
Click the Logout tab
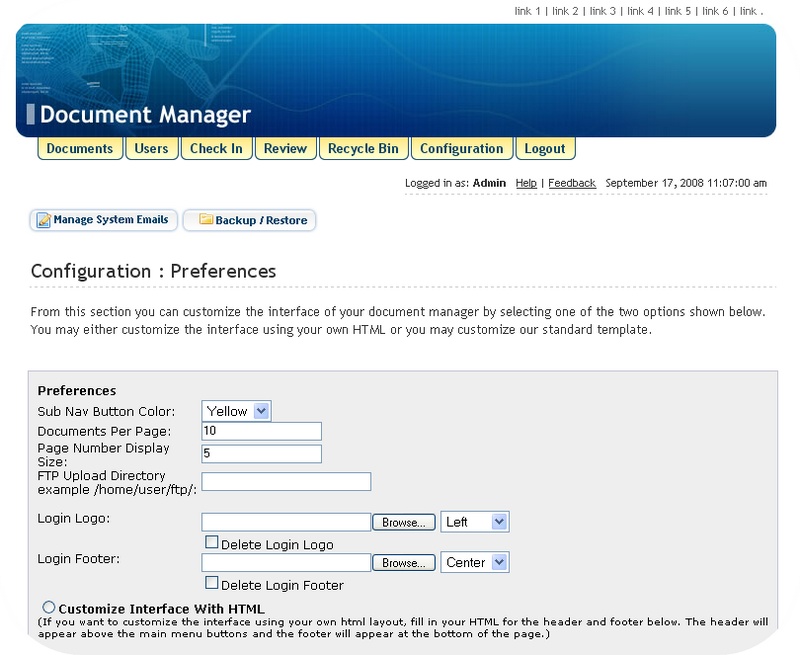[545, 148]
